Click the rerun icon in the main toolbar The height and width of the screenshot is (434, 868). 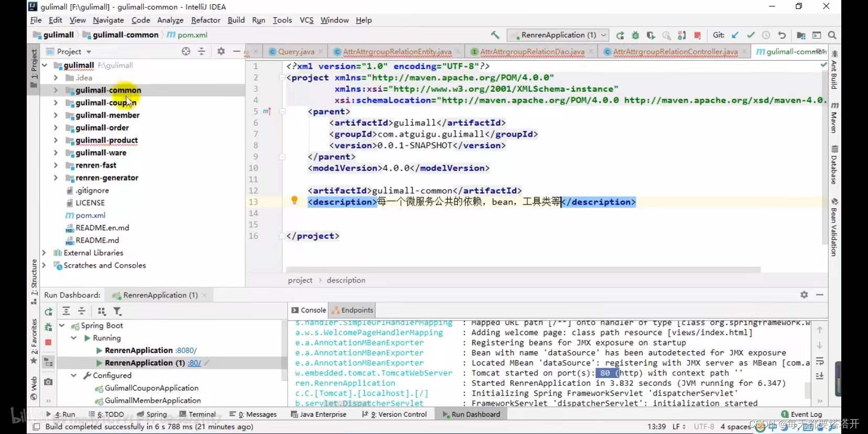620,35
